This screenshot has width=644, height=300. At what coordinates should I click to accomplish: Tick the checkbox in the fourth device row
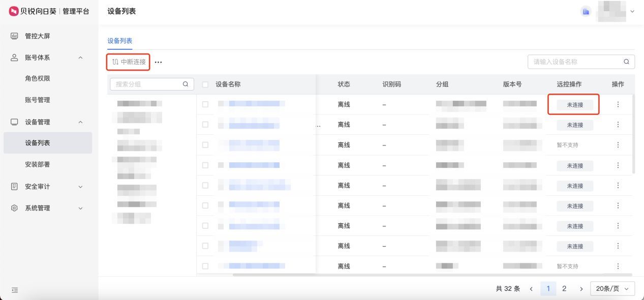point(205,165)
